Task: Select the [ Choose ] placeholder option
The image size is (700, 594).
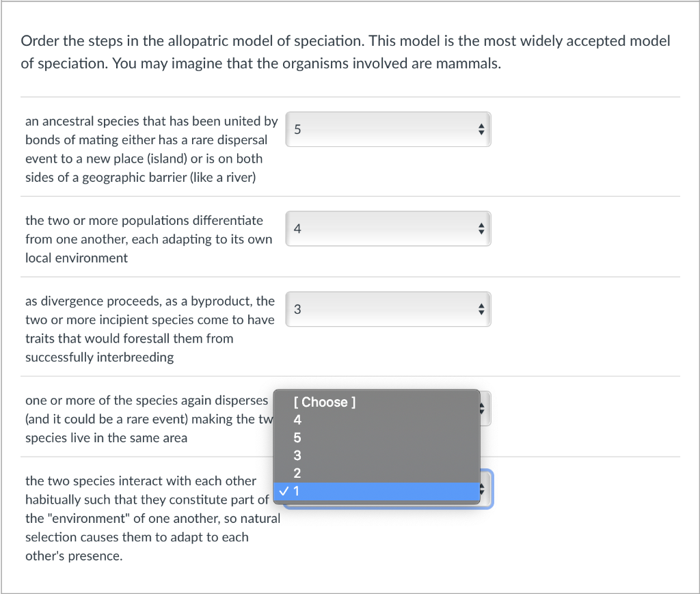Action: click(376, 402)
